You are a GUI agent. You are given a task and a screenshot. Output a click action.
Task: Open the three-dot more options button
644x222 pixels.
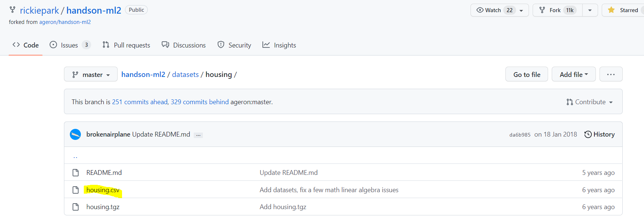click(x=611, y=74)
